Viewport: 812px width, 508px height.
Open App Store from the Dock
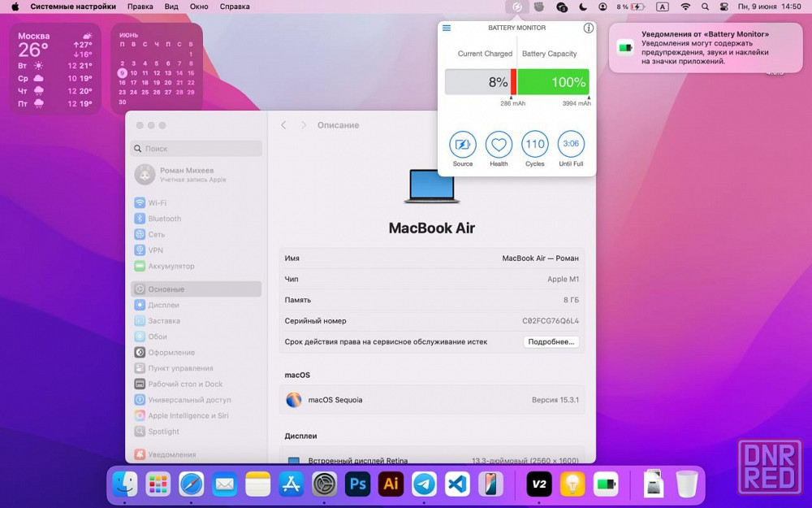(291, 484)
